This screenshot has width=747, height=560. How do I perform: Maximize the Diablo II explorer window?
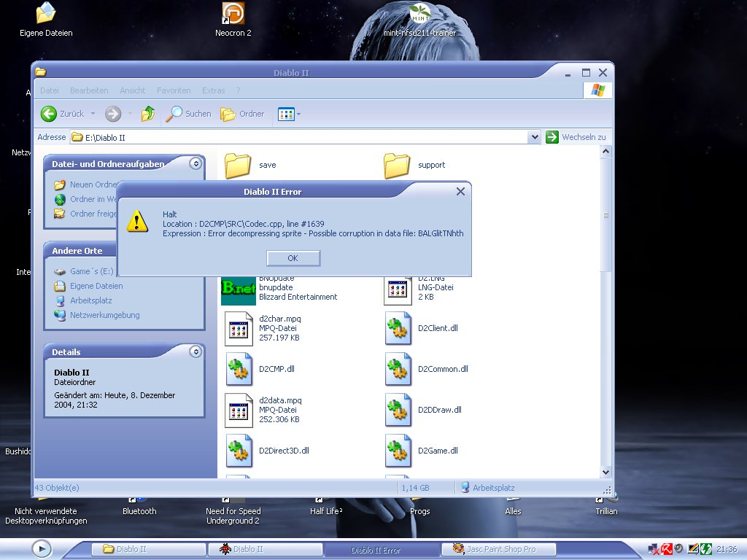tap(586, 72)
